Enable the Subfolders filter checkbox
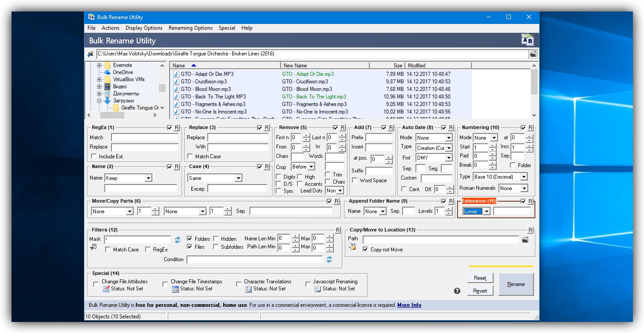644x333 pixels. [216, 247]
